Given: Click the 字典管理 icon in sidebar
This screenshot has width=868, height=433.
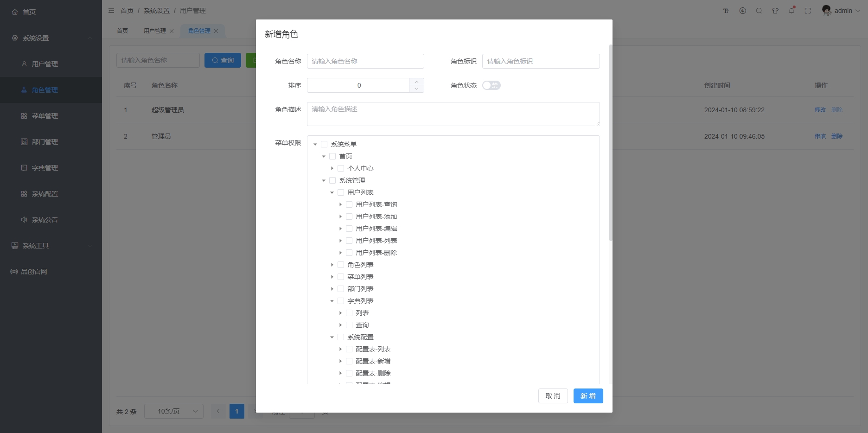Looking at the screenshot, I should (x=24, y=168).
